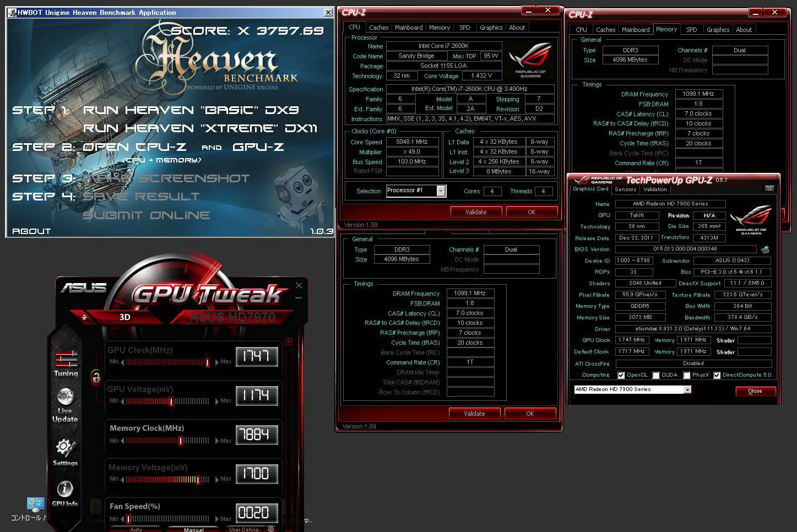The height and width of the screenshot is (532, 797).
Task: Click Open CPU-Z in HWBOT step 2
Action: 134,147
